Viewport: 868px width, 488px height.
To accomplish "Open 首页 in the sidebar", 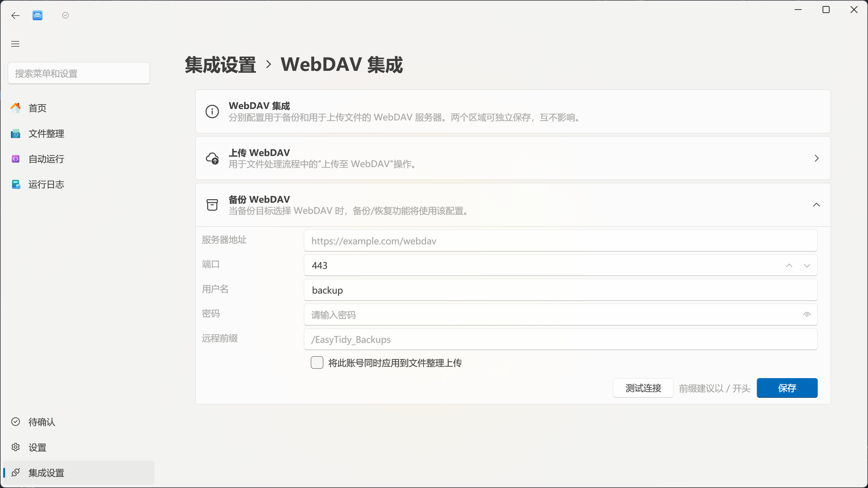I will pyautogui.click(x=79, y=108).
